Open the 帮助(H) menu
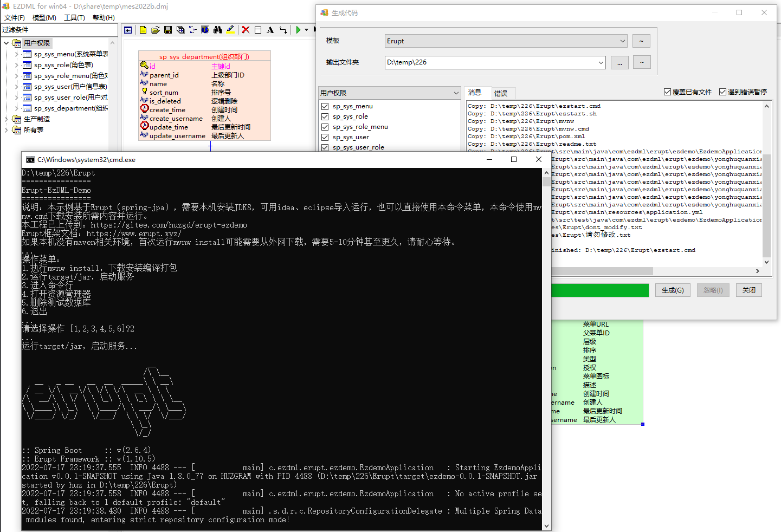This screenshot has width=781, height=532. click(x=104, y=18)
